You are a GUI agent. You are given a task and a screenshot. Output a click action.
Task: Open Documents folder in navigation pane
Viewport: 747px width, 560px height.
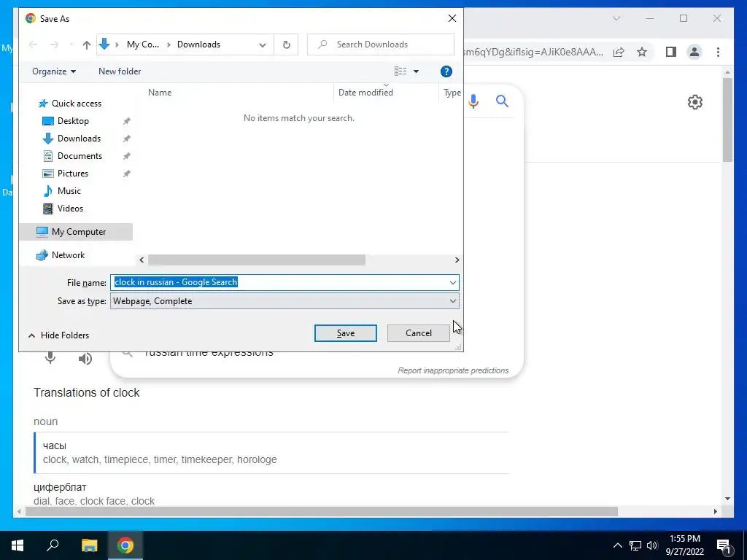click(80, 156)
